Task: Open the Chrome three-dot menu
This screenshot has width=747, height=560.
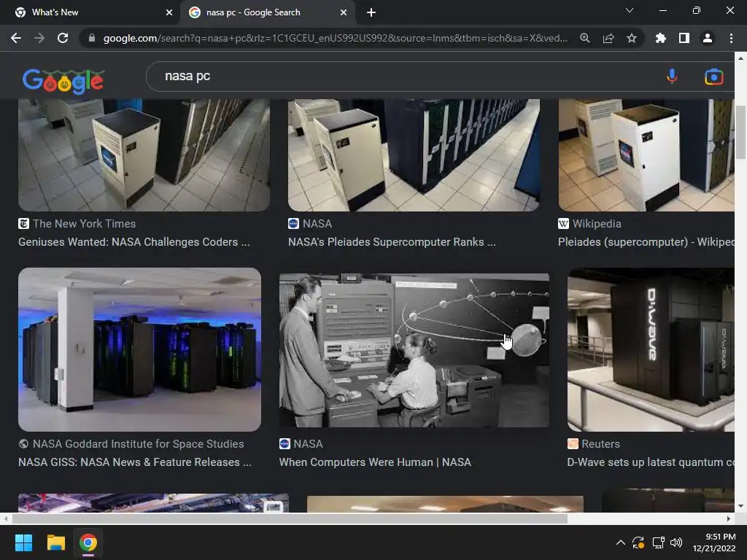Action: tap(731, 38)
